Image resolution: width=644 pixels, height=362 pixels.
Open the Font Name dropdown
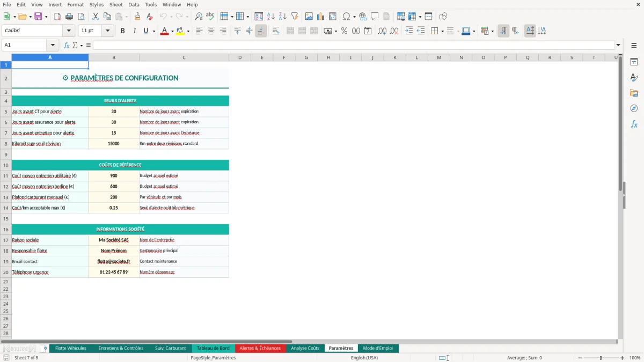[68, 31]
